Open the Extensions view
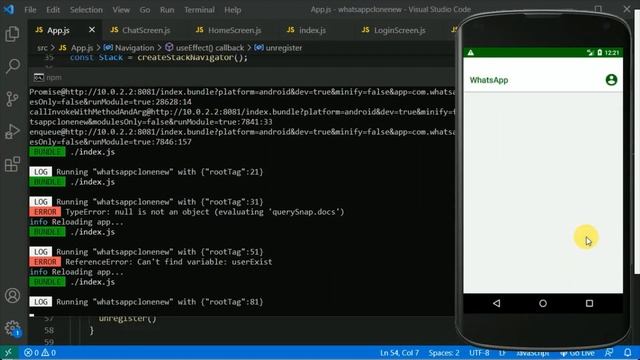 tap(12, 164)
